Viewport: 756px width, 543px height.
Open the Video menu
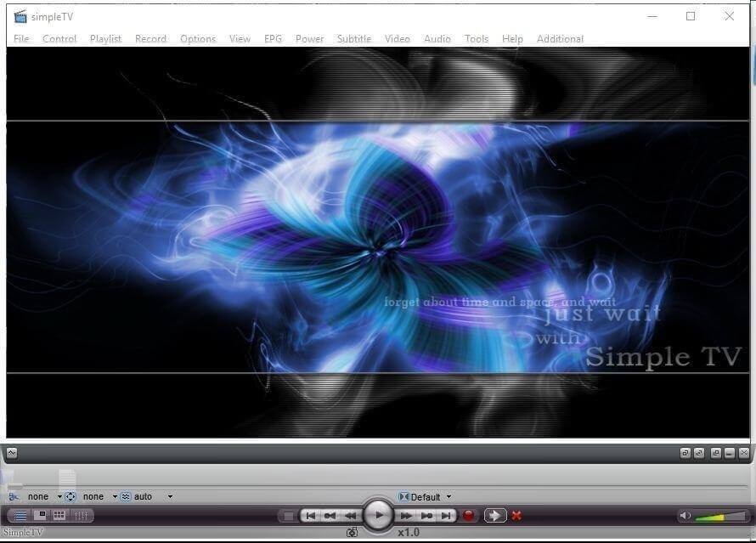(398, 38)
